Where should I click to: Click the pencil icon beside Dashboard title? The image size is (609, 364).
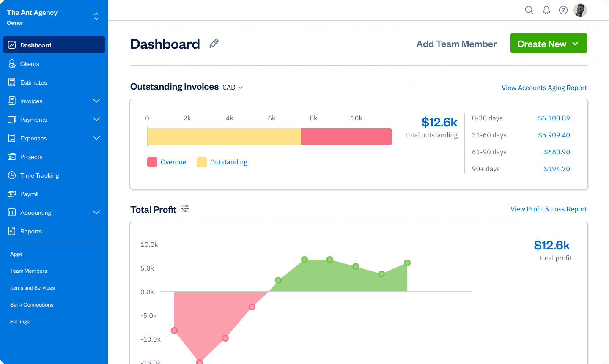(x=214, y=44)
